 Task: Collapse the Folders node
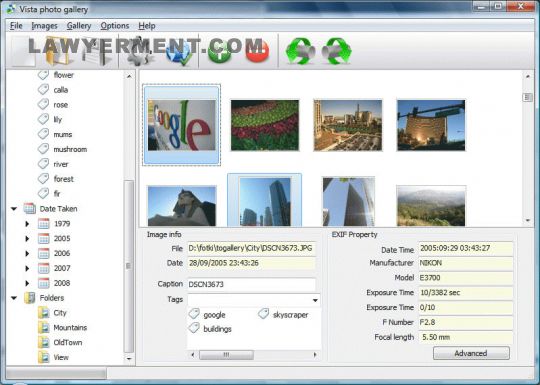[14, 298]
